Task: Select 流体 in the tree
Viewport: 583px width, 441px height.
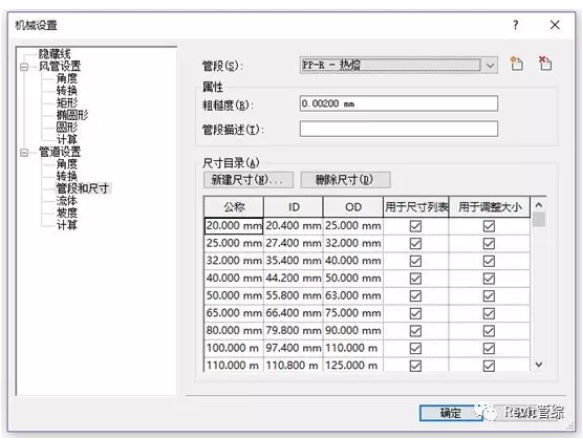Action: [x=67, y=201]
